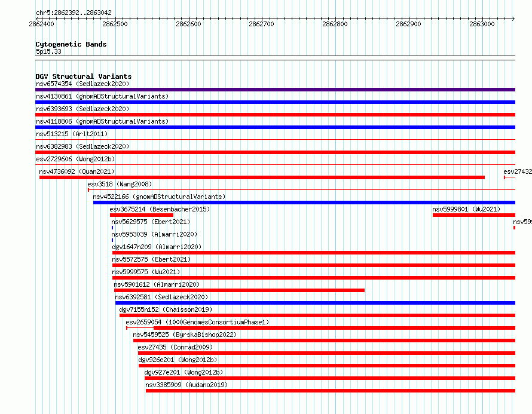
Task: Click nsv4736092 (Quan2021) variant label
Action: 77,171
